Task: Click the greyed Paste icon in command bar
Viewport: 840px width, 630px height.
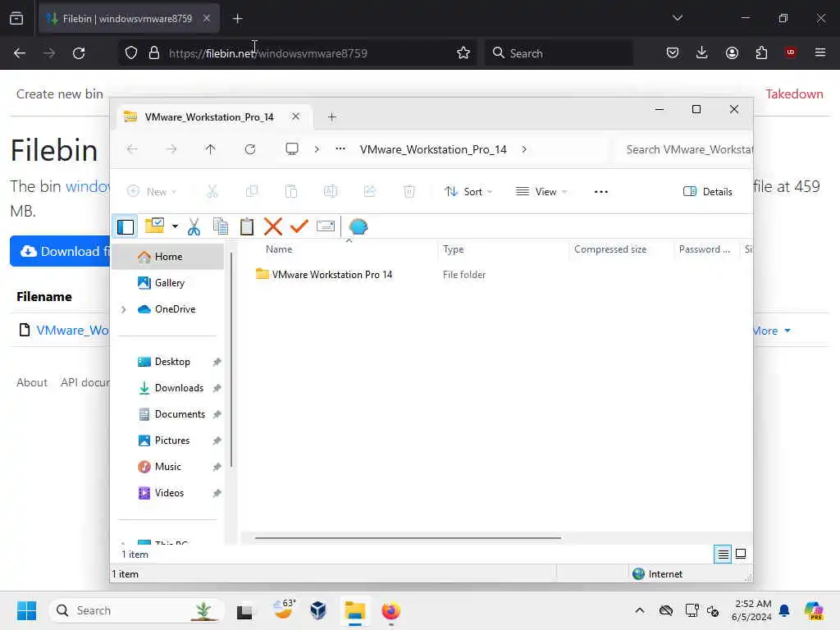Action: point(291,191)
